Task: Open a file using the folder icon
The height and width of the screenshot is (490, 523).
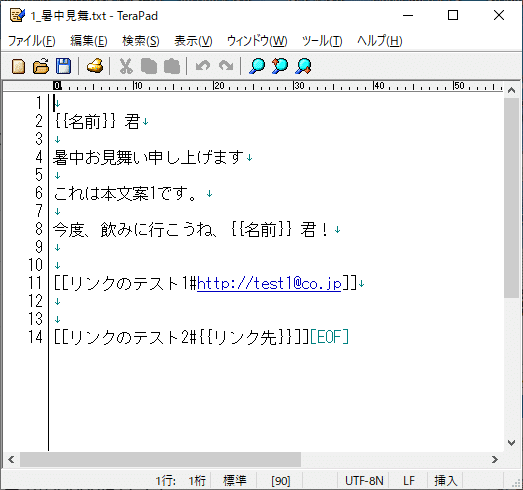Action: [x=41, y=66]
